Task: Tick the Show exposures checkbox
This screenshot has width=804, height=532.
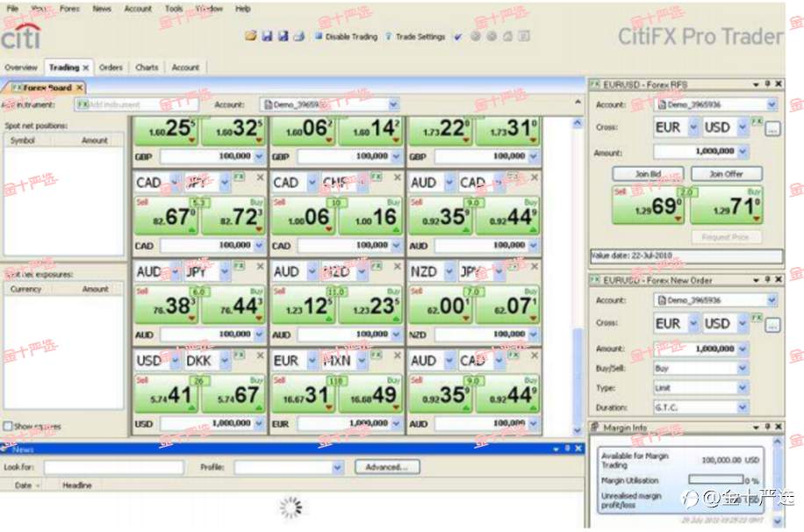Action: point(8,426)
